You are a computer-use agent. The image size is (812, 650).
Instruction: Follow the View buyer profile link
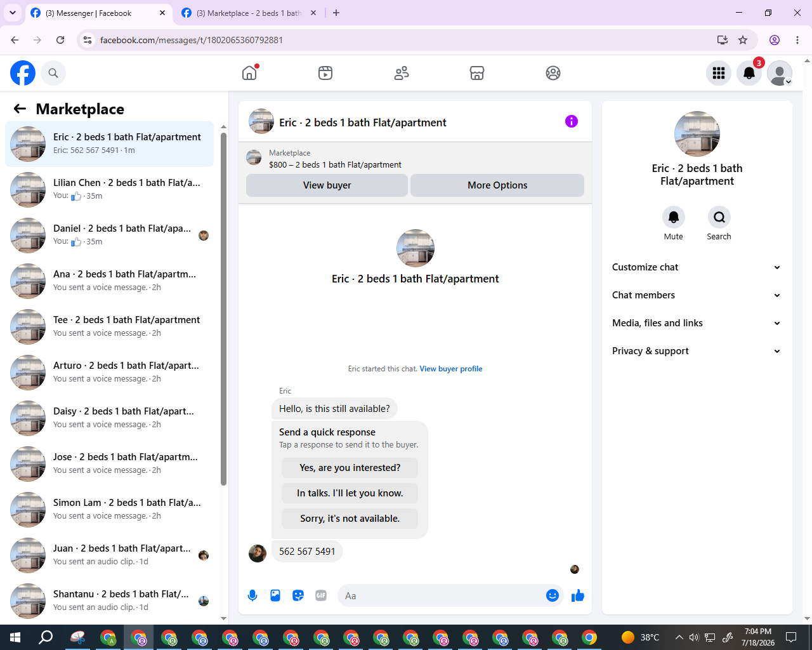click(x=451, y=369)
